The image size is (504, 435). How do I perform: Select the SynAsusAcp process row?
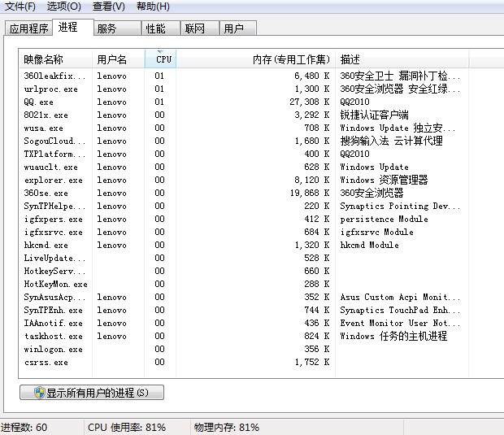[x=243, y=297]
